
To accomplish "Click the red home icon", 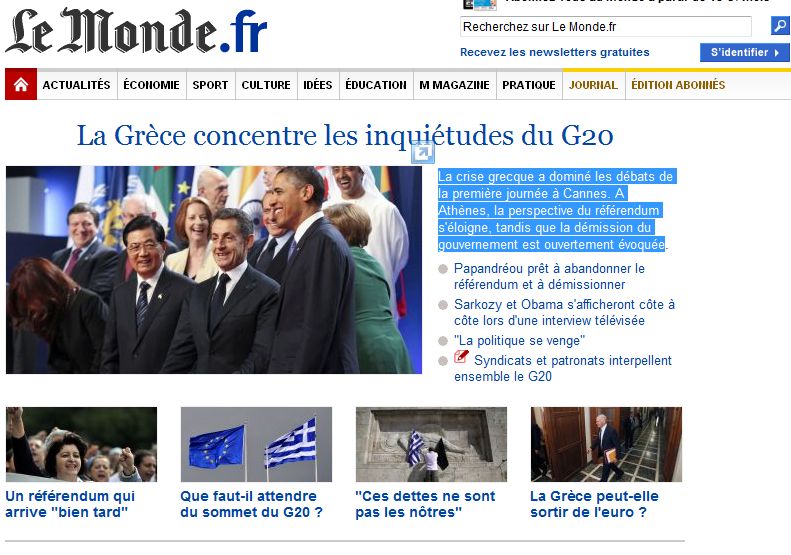I will click(x=21, y=84).
